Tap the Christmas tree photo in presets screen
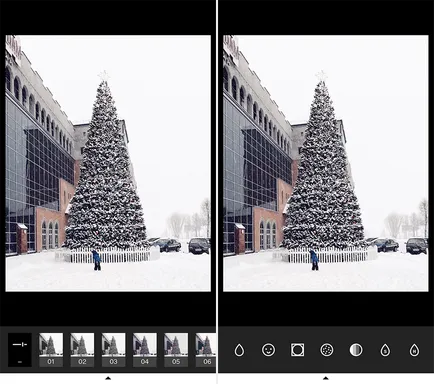This screenshot has width=434, height=384. (108, 163)
